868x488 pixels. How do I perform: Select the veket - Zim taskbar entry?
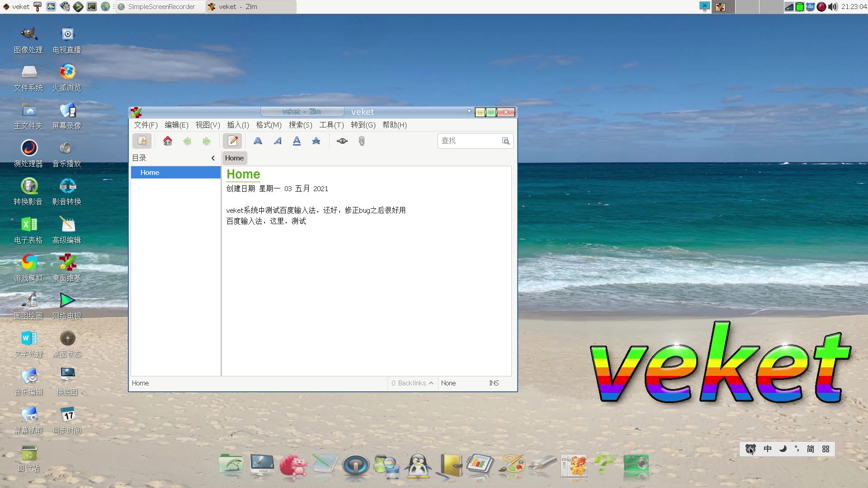(x=251, y=7)
